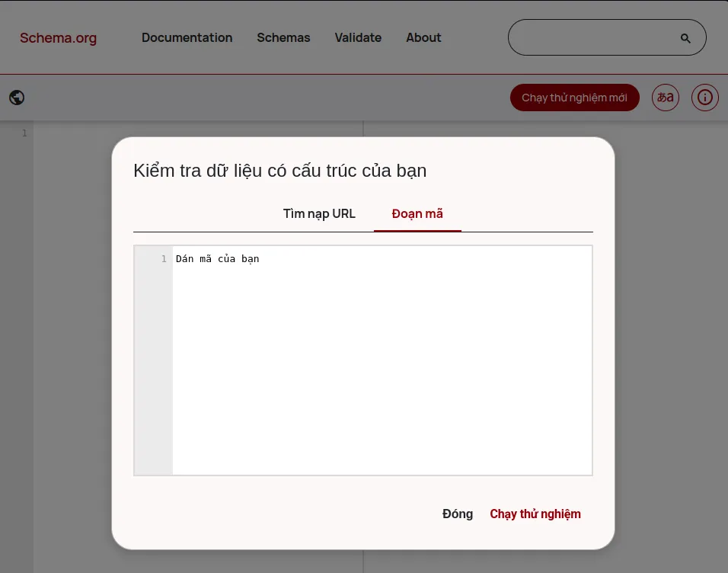Select the Đoạn mã tab
Screen dimensions: 728x573
(x=417, y=213)
